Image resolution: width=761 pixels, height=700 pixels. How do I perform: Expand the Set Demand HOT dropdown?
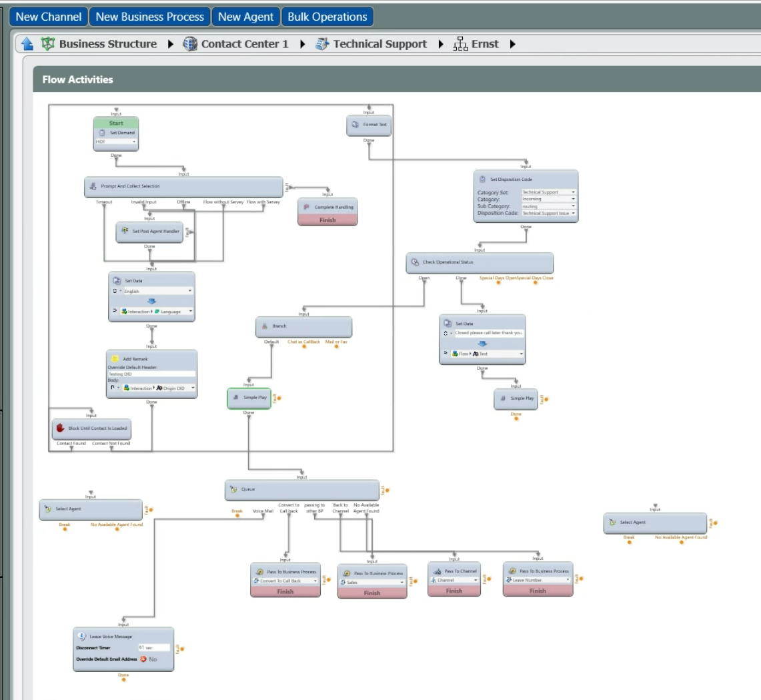click(x=115, y=141)
